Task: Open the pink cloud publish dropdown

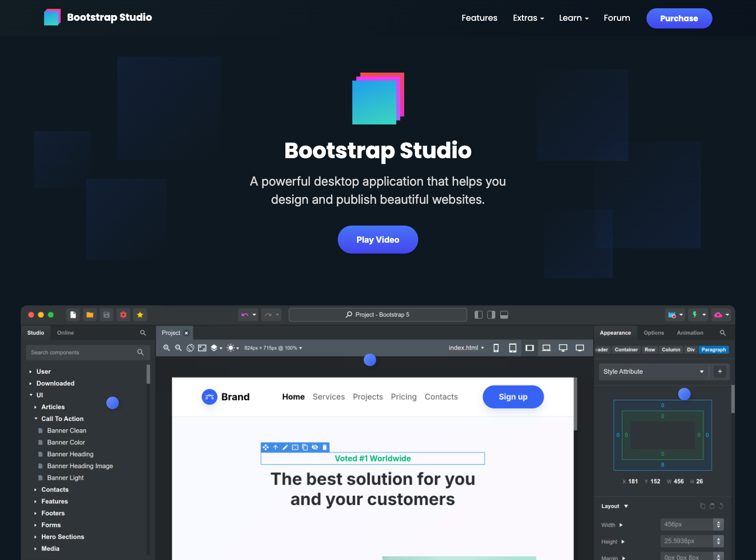Action: [721, 315]
